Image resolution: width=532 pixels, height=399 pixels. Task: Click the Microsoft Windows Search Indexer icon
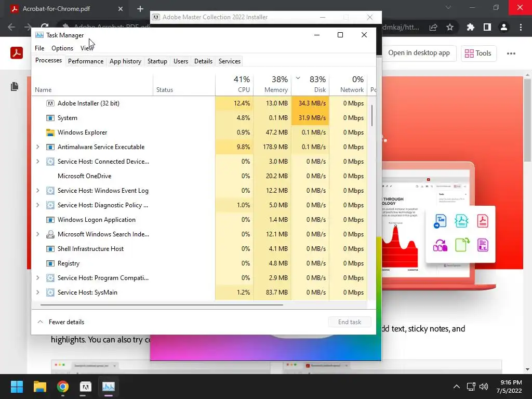pyautogui.click(x=50, y=234)
